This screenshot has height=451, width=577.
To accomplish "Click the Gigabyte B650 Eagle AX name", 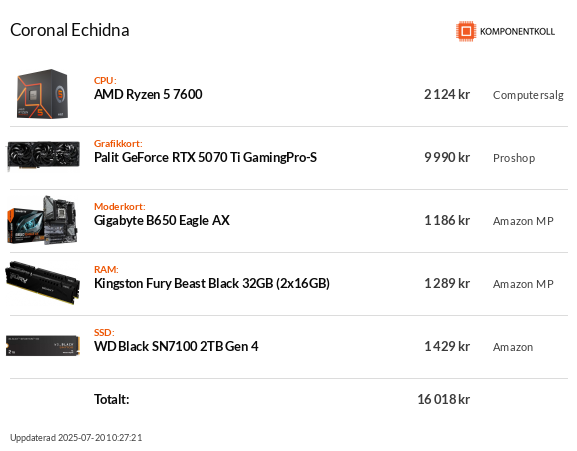I will (x=162, y=220).
